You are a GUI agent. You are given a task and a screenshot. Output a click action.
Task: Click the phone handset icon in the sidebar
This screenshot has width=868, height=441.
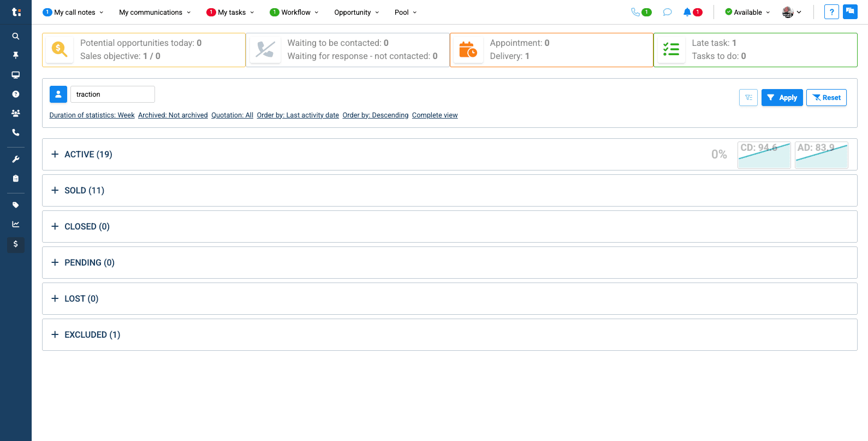click(x=16, y=132)
